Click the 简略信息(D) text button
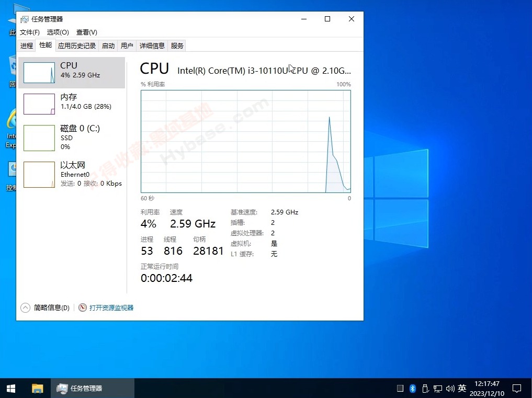The width and height of the screenshot is (532, 398). (x=52, y=308)
